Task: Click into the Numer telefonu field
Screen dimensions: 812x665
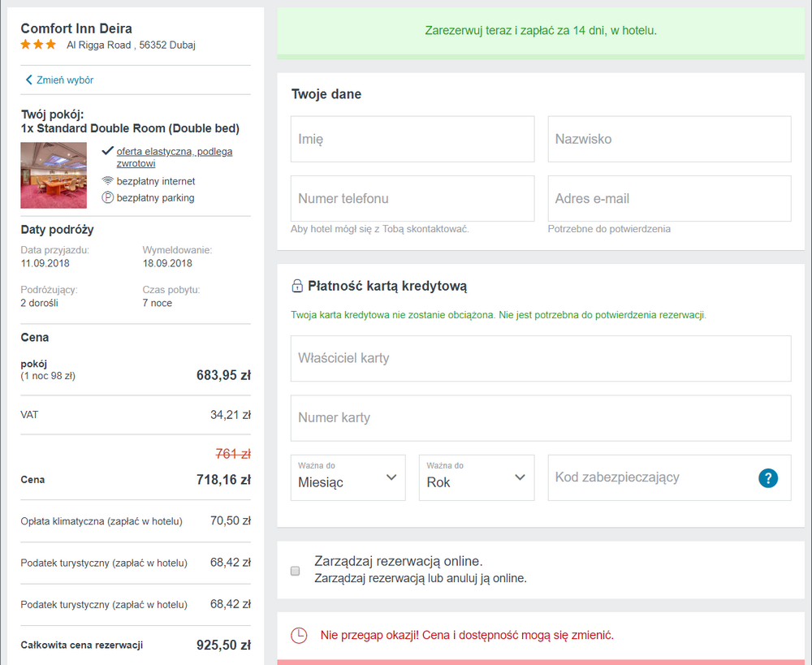Action: click(x=412, y=198)
